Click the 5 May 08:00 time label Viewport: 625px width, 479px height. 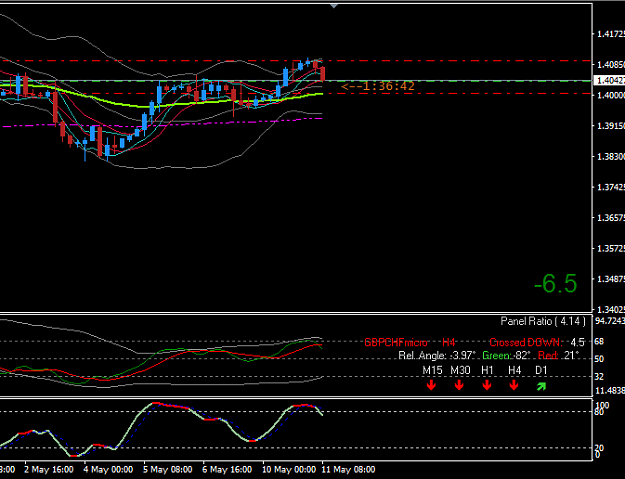(168, 469)
